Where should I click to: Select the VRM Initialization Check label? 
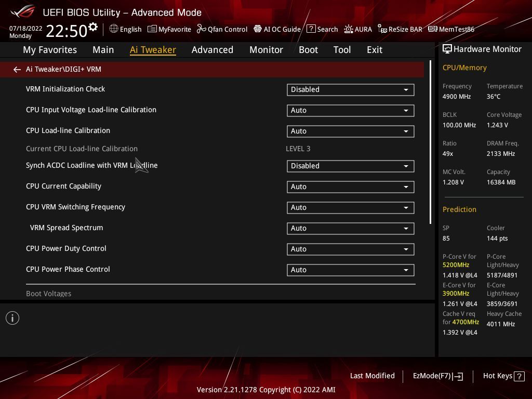[x=65, y=89]
